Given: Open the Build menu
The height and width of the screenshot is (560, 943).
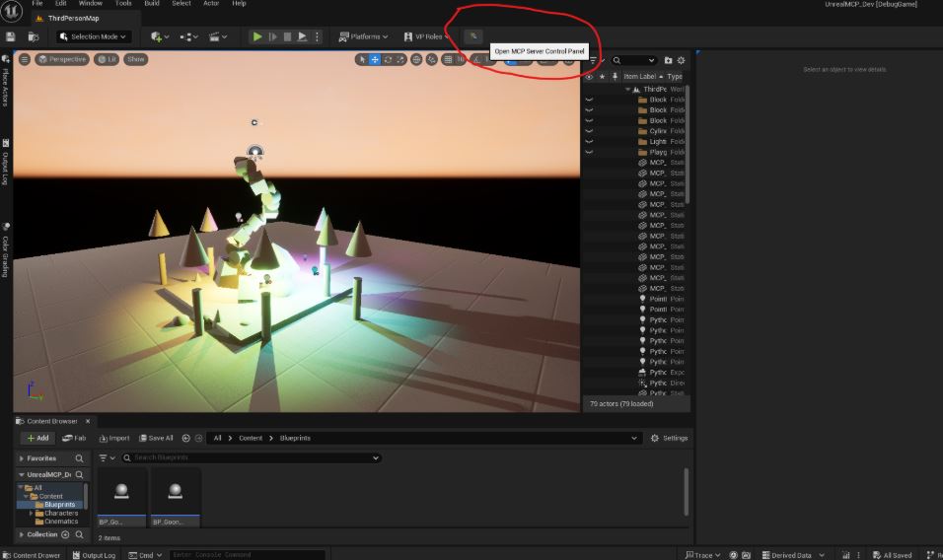Looking at the screenshot, I should pyautogui.click(x=152, y=4).
